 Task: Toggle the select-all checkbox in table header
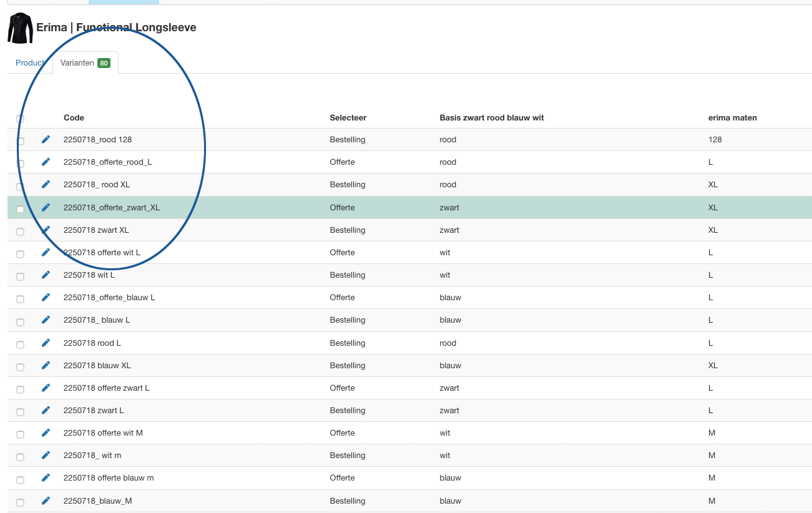tap(20, 119)
